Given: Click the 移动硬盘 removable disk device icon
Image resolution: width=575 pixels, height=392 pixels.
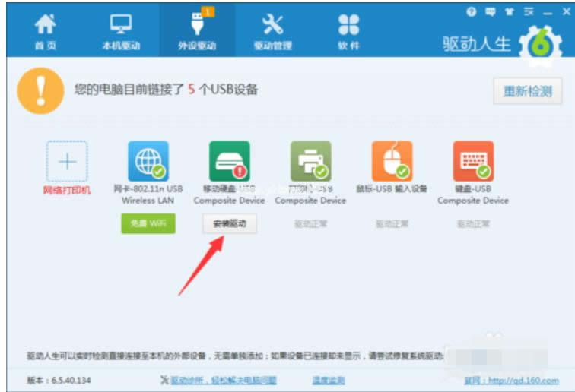Looking at the screenshot, I should pos(229,161).
